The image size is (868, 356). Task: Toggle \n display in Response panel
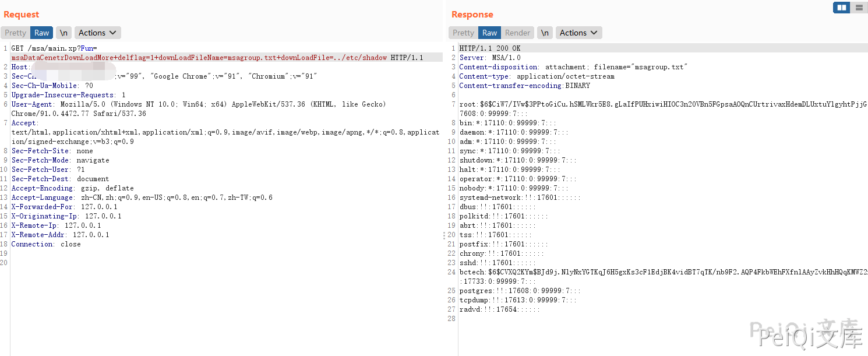pyautogui.click(x=545, y=33)
